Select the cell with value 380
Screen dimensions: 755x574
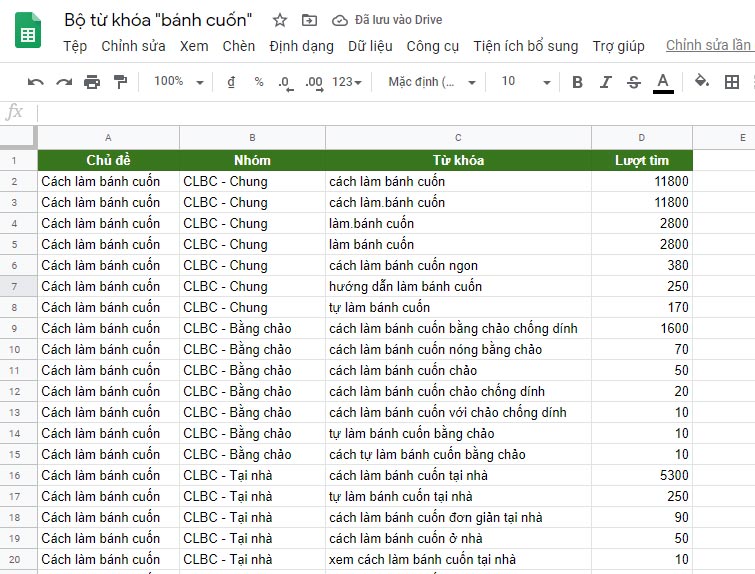(x=642, y=265)
